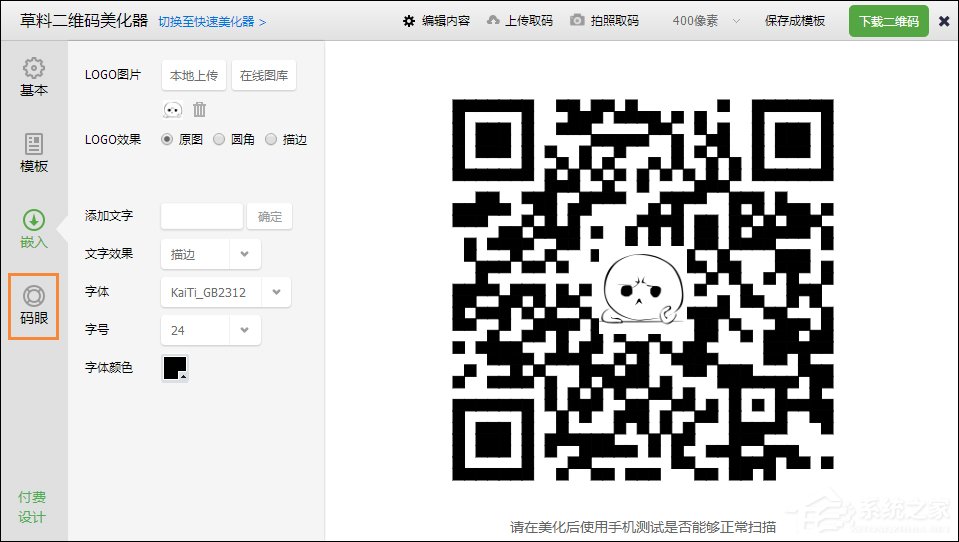Click 切换至快速美化器 link
959x542 pixels.
tap(212, 22)
